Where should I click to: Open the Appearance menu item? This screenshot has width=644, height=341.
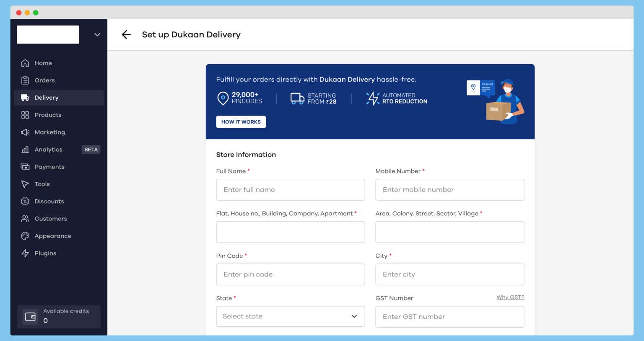point(59,236)
